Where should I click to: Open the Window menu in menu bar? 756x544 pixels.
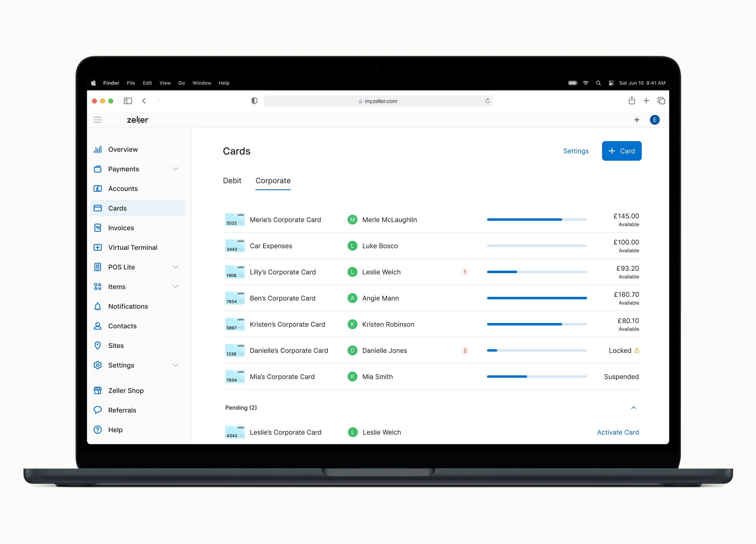[202, 83]
